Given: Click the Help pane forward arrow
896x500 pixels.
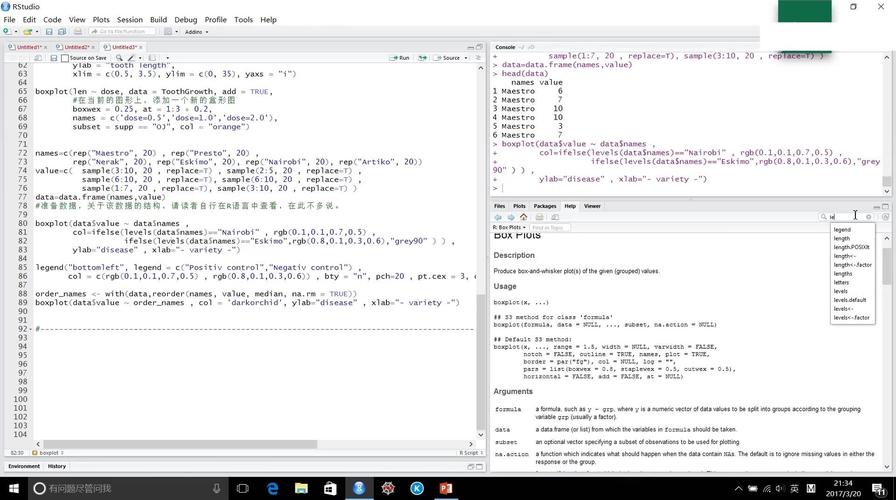Looking at the screenshot, I should [511, 217].
